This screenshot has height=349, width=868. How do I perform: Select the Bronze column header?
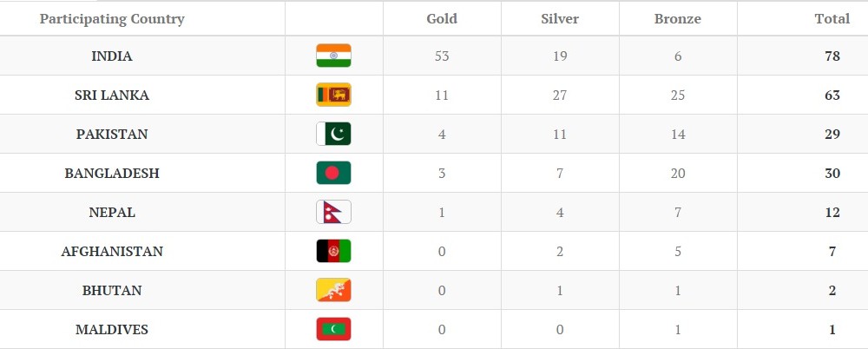pos(677,19)
